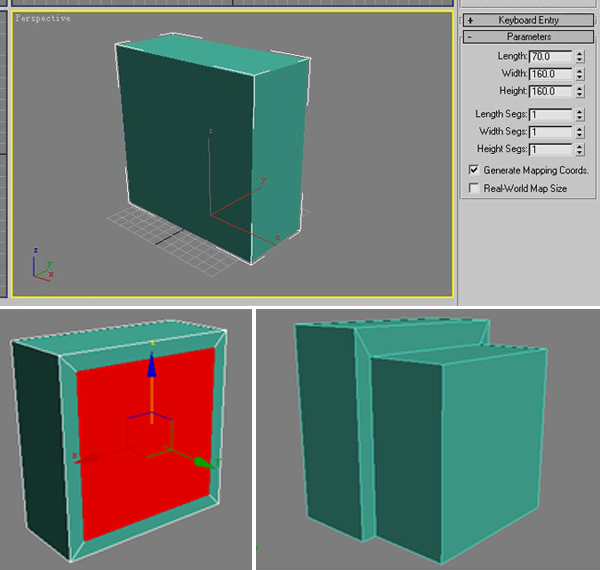Click the Width value field

pos(551,73)
